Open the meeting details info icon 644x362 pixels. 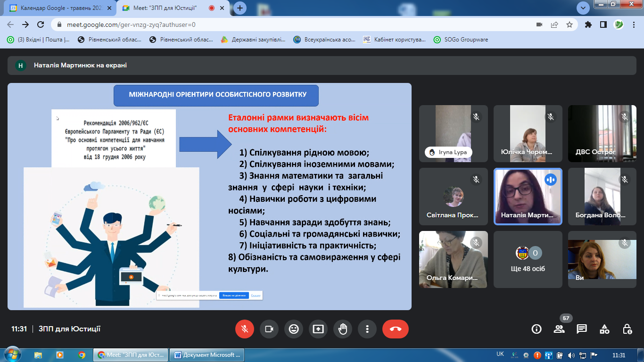(537, 329)
